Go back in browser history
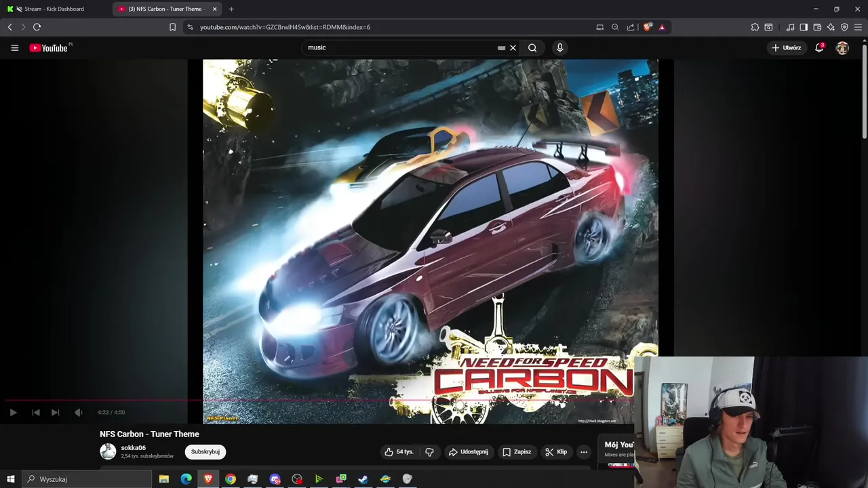The width and height of the screenshot is (868, 488). click(9, 27)
